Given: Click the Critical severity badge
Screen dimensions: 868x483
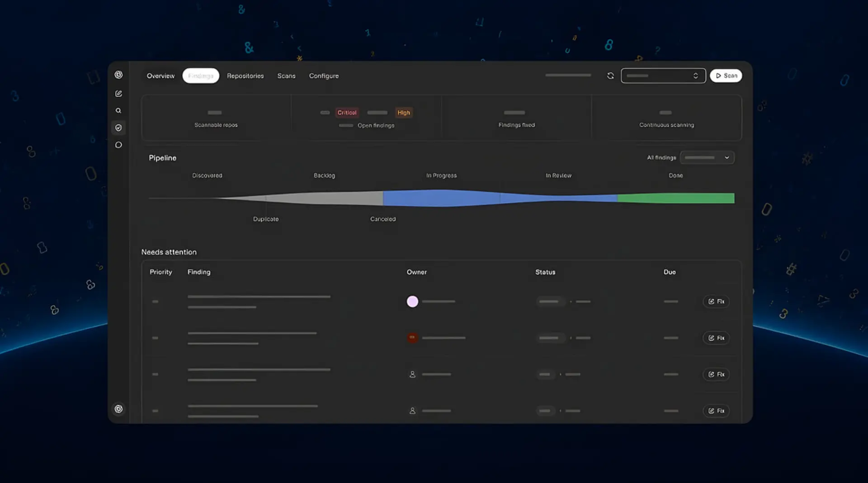Looking at the screenshot, I should [x=347, y=113].
